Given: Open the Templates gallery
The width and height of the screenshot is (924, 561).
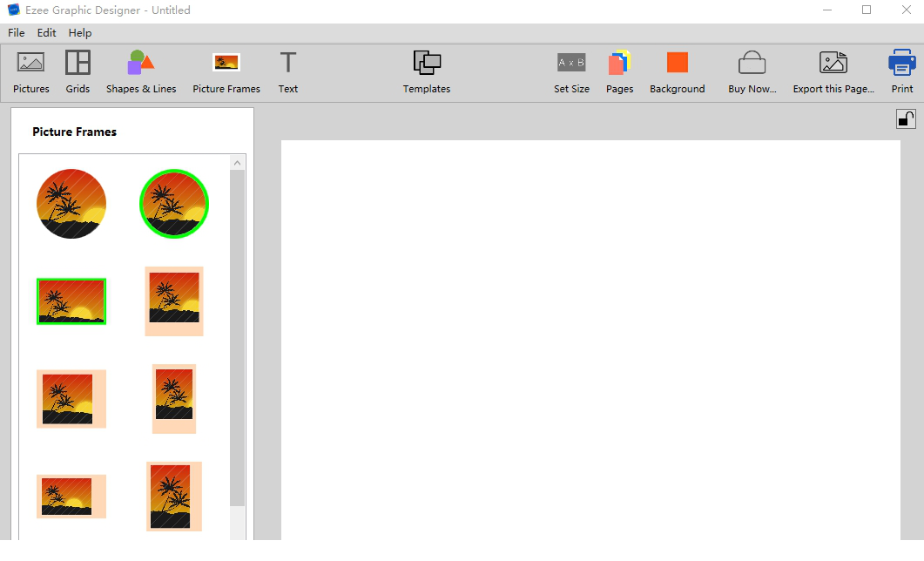Looking at the screenshot, I should pos(427,72).
